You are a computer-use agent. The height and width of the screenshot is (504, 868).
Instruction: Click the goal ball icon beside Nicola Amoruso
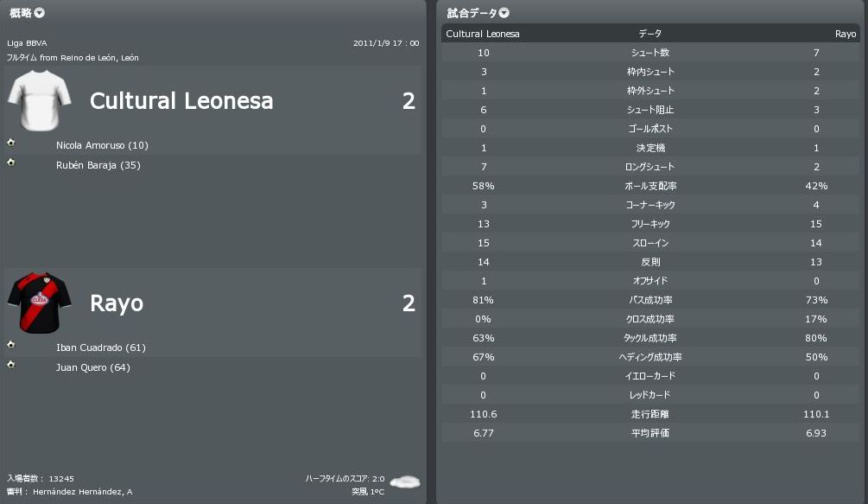tap(10, 142)
